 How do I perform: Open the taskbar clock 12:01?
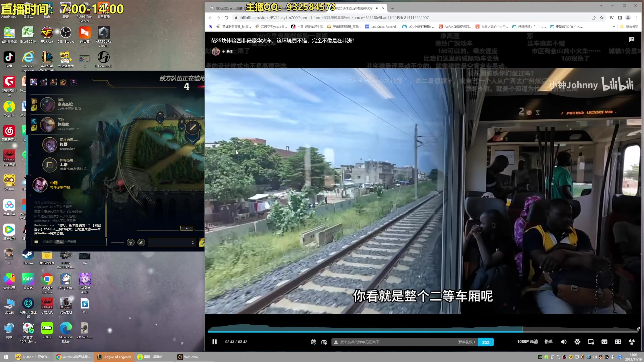(x=633, y=357)
